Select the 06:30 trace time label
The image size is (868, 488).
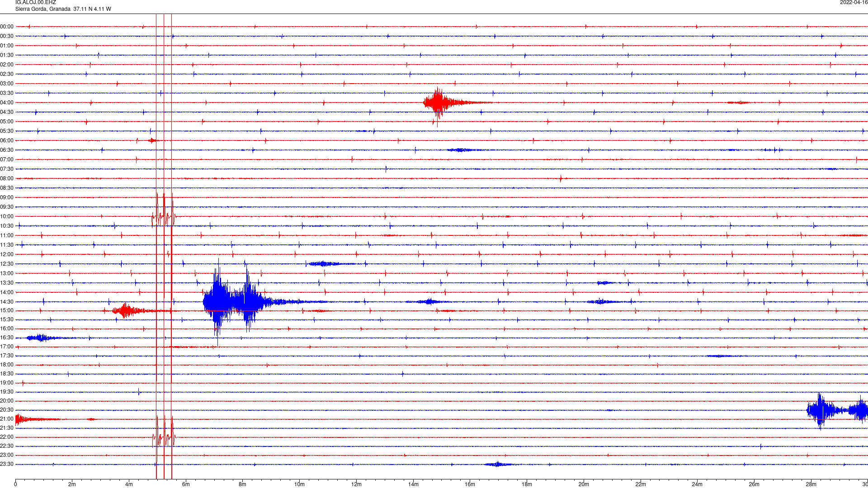click(x=7, y=150)
